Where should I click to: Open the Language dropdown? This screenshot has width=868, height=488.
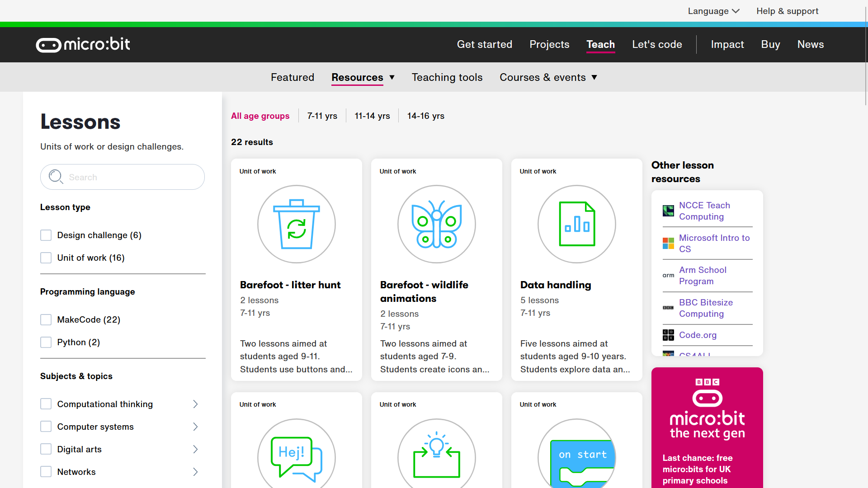(x=713, y=11)
